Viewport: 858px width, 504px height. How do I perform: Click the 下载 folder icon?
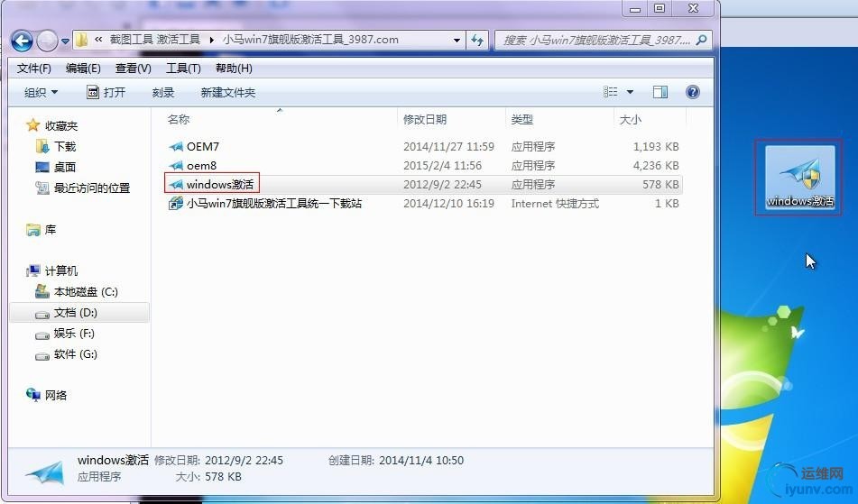pos(42,146)
